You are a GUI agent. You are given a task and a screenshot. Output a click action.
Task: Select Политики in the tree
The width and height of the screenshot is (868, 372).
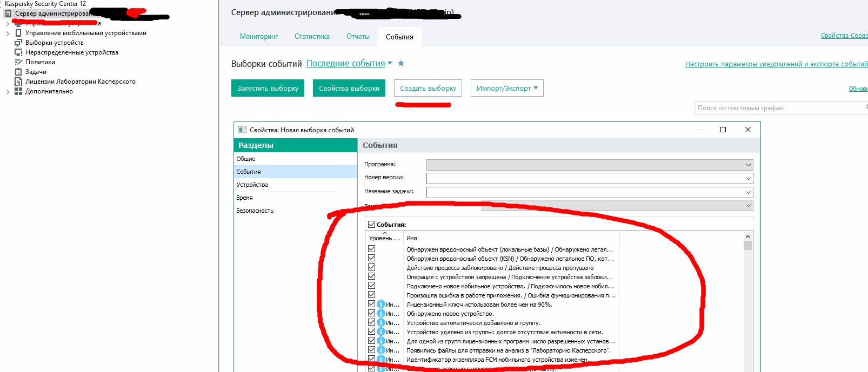point(40,62)
